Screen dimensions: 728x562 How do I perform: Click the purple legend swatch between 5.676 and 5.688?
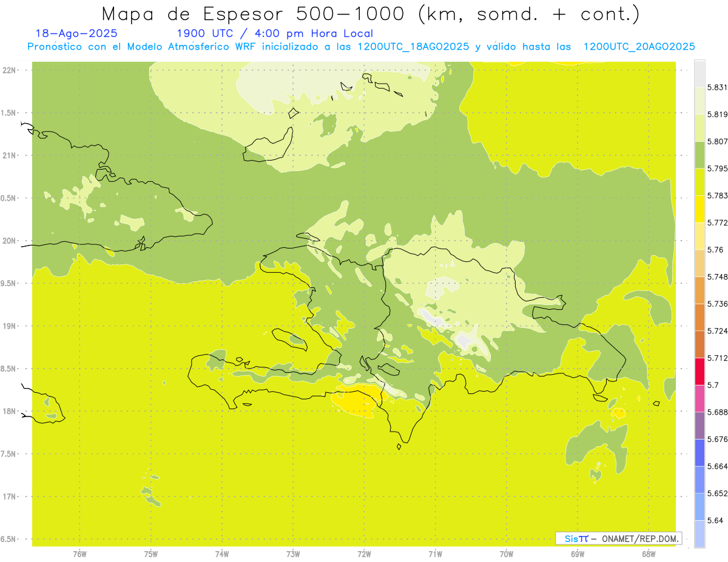[699, 425]
